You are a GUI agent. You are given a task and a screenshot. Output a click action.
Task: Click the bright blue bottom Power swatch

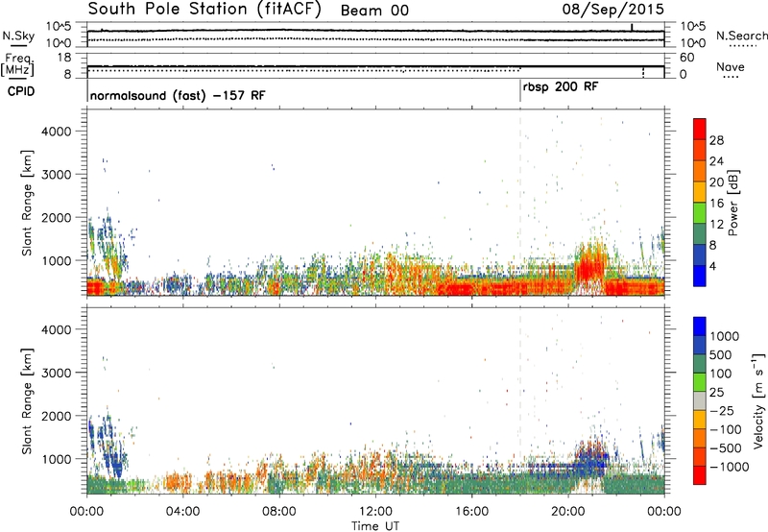(x=700, y=276)
